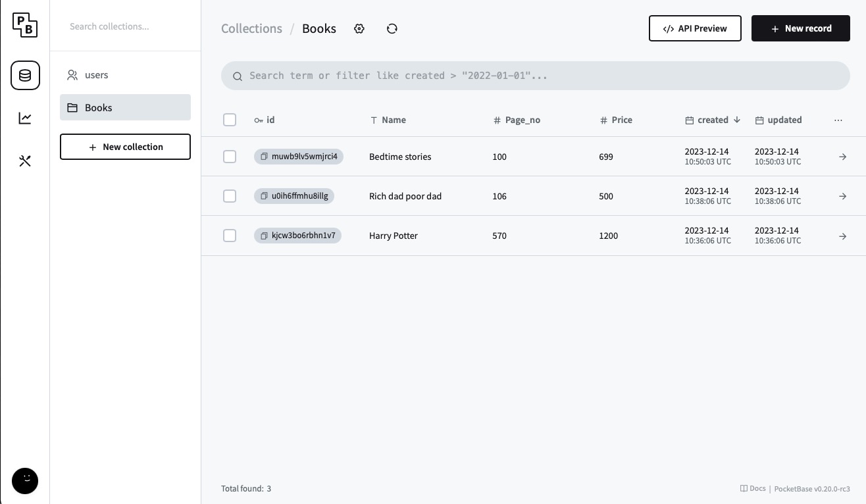Click the PocketBase logo

click(x=25, y=25)
